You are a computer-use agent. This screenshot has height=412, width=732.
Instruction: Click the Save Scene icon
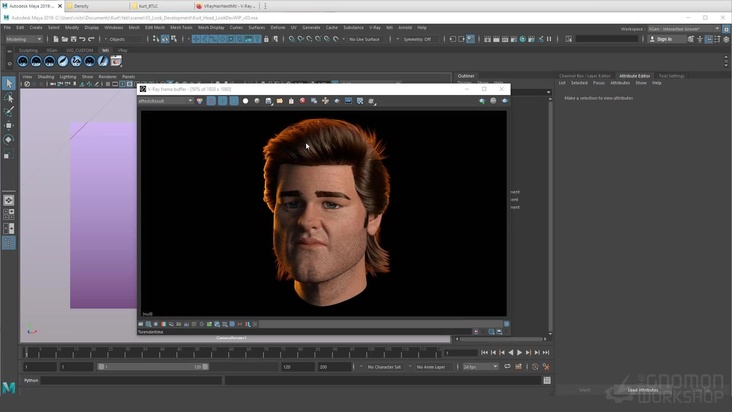coord(73,39)
